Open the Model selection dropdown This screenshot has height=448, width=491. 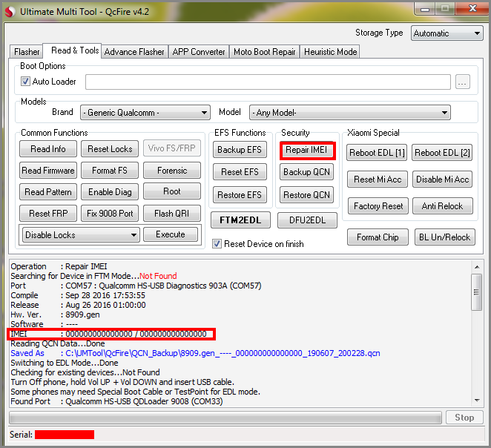[x=349, y=113]
